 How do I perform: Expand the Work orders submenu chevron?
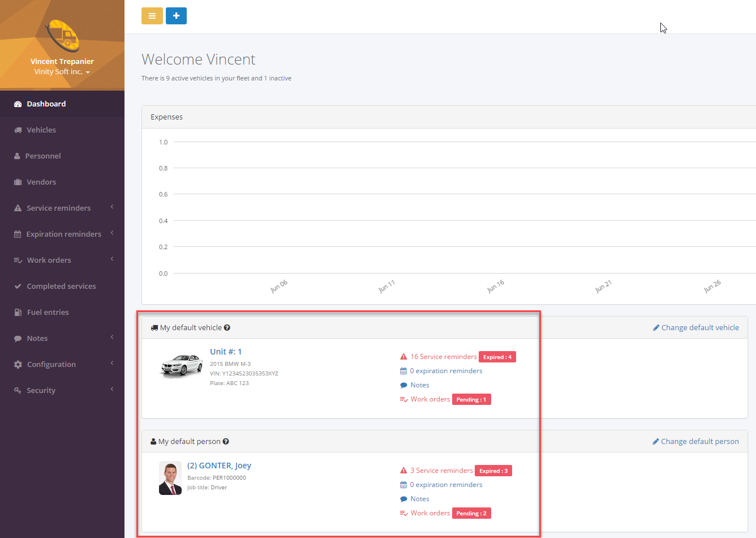pyautogui.click(x=112, y=259)
